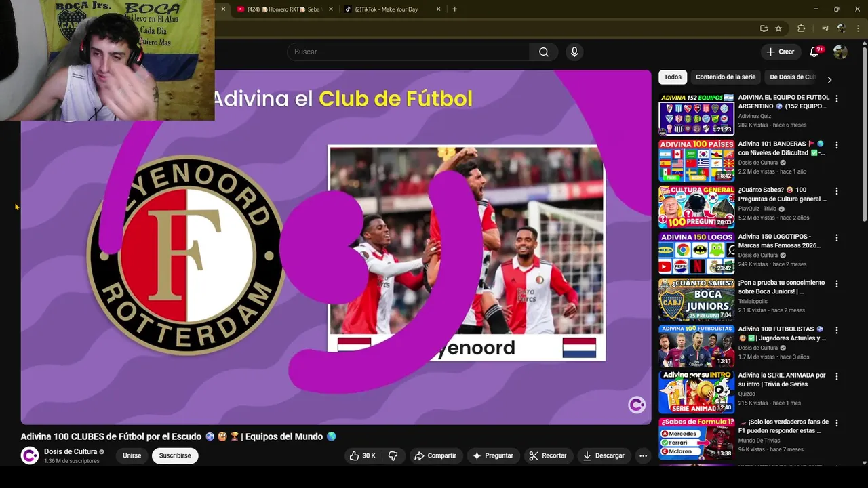Click the Preguntar button
This screenshot has height=488, width=868.
(493, 455)
